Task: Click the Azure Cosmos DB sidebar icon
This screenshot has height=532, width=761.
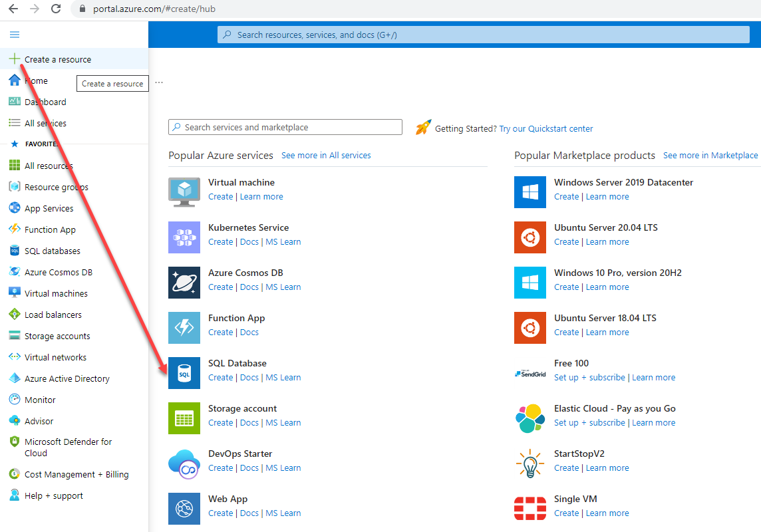Action: (x=15, y=271)
